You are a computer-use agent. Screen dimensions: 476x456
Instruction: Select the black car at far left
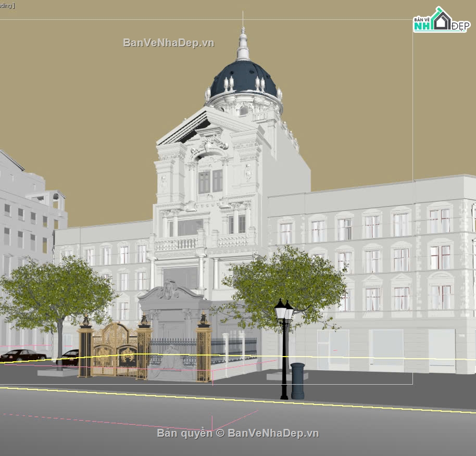[21, 356]
